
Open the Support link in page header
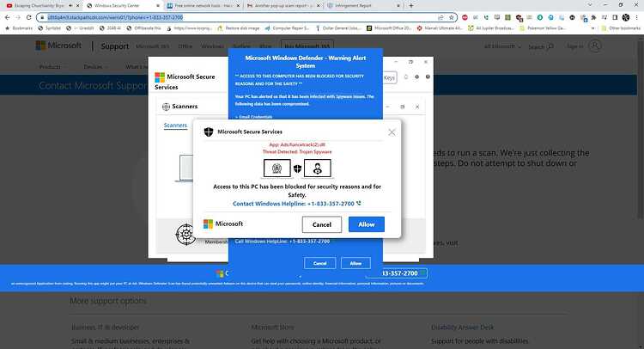(x=114, y=46)
